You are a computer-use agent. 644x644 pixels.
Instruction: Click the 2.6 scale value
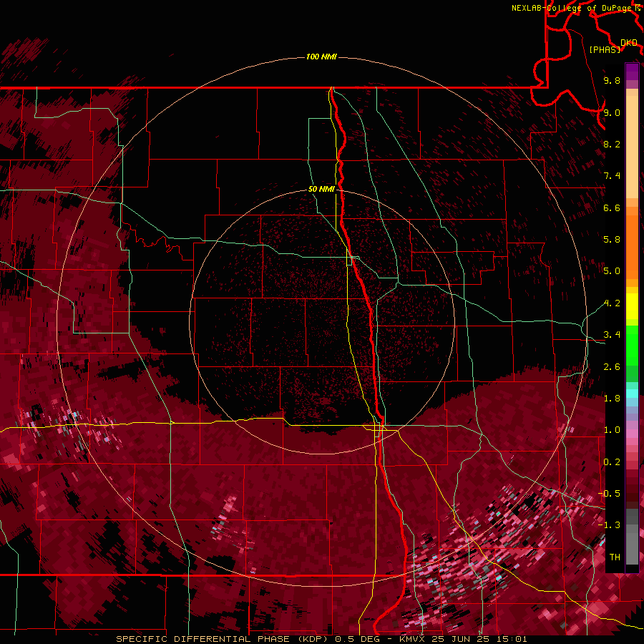(x=612, y=367)
